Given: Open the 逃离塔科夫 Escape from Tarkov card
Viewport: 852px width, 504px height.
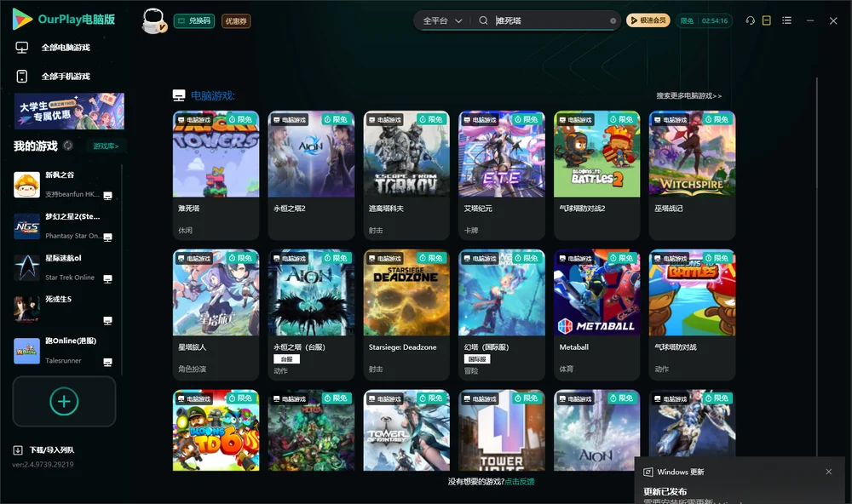Looking at the screenshot, I should (x=406, y=175).
